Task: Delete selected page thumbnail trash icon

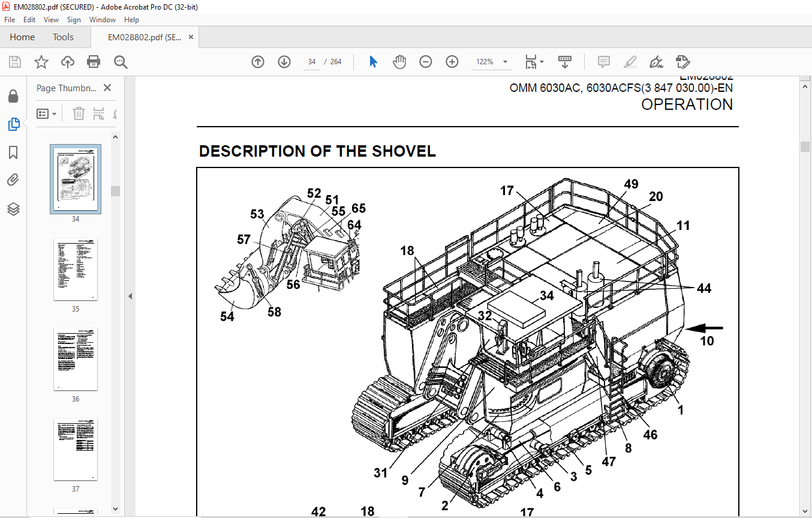Action: point(79,113)
